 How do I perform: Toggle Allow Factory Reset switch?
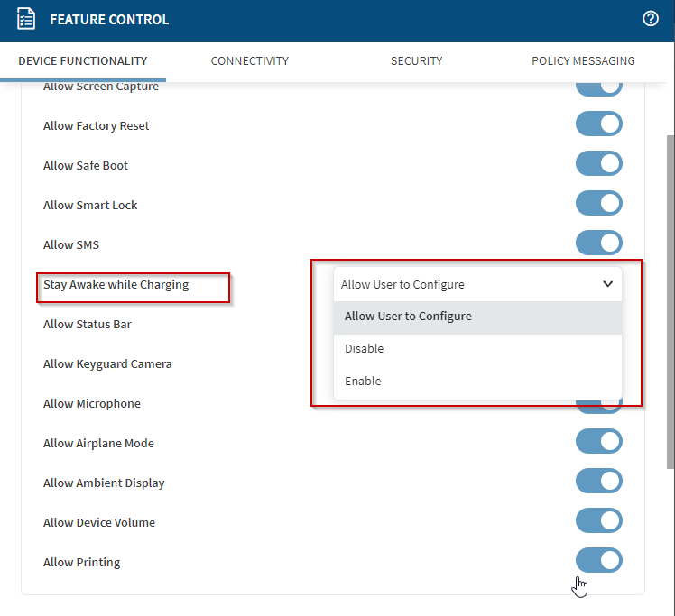[599, 124]
